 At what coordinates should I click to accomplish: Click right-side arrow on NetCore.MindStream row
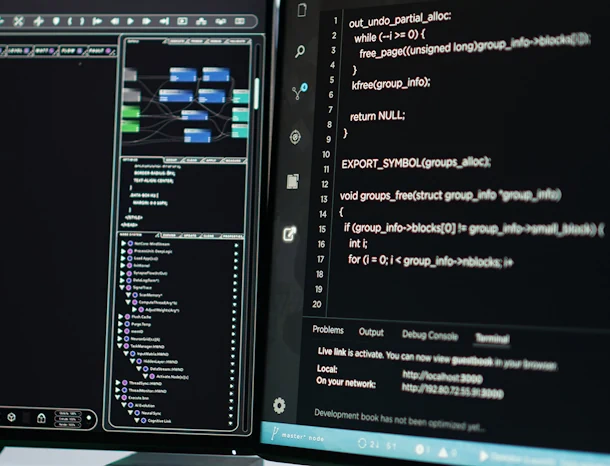236,245
